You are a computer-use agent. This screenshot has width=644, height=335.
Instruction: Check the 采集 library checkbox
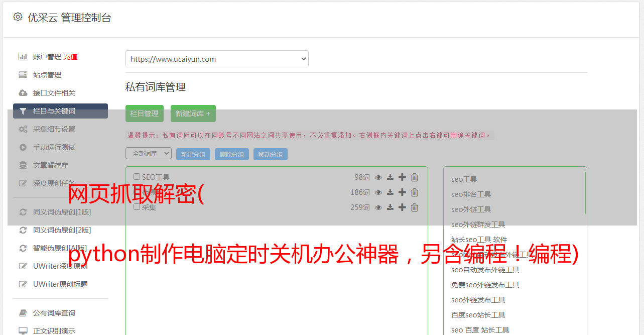coord(137,207)
